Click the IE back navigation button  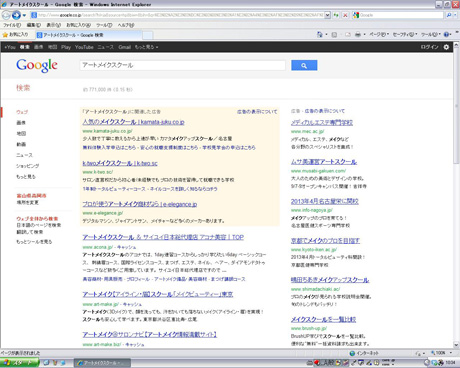tap(6, 15)
